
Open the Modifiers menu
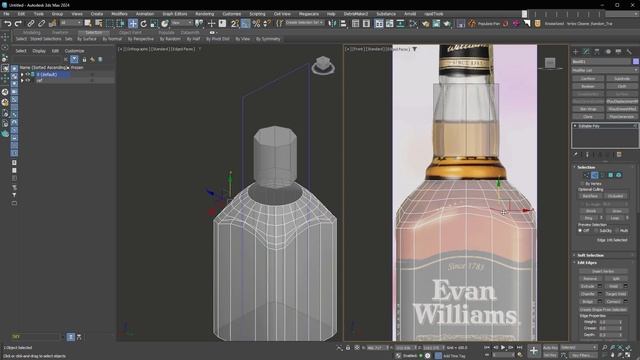119,14
